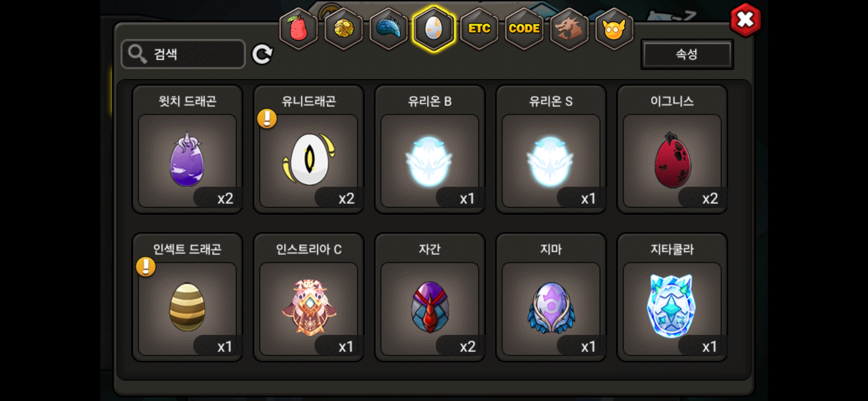Choose the red 이그니스 egg
Screen dimensions: 868x401
point(672,149)
